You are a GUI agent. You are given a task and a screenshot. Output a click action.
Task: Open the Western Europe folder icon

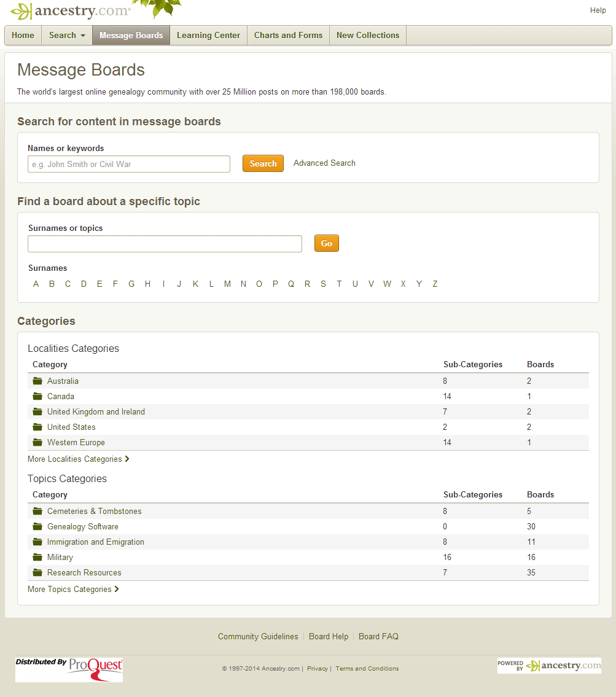click(38, 442)
